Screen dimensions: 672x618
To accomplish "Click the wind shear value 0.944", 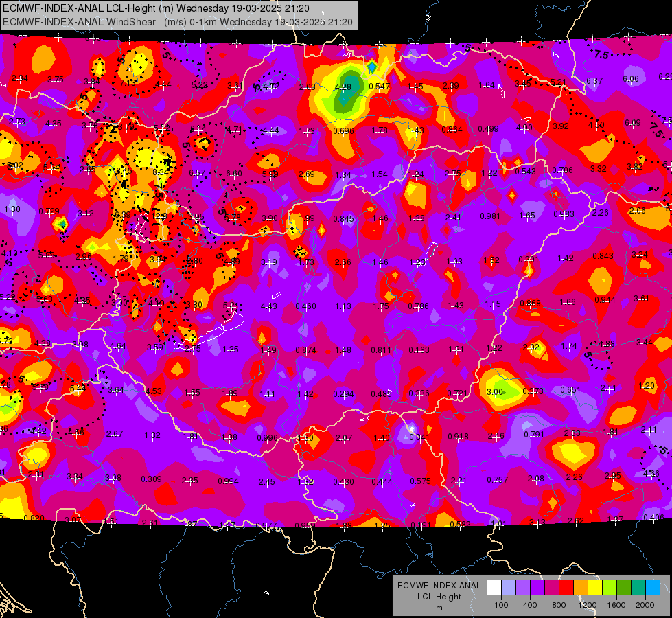I will 605,300.
